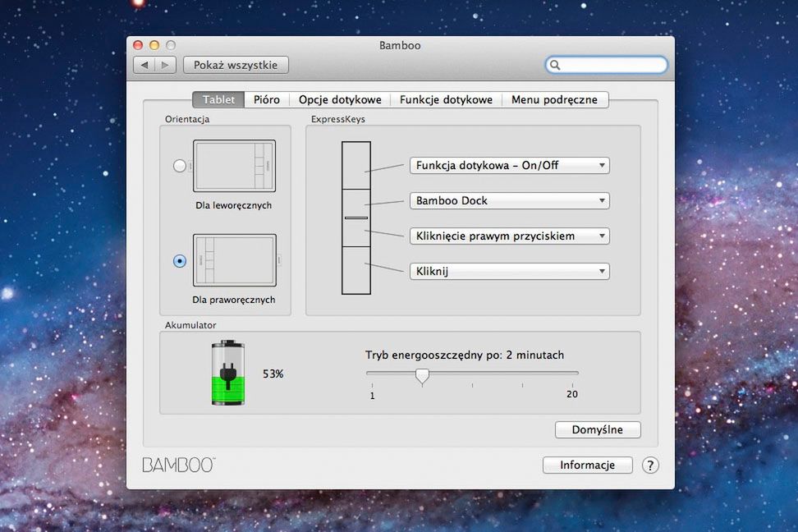Close the Bamboo window with red button
Viewport: 798px width, 532px height.
tap(138, 45)
